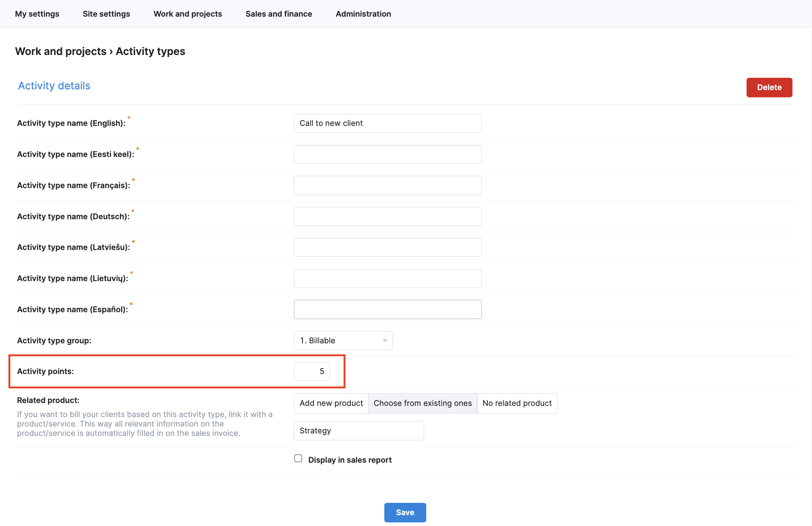This screenshot has width=812, height=526.
Task: Select Choose from existing ones option
Action: click(423, 403)
